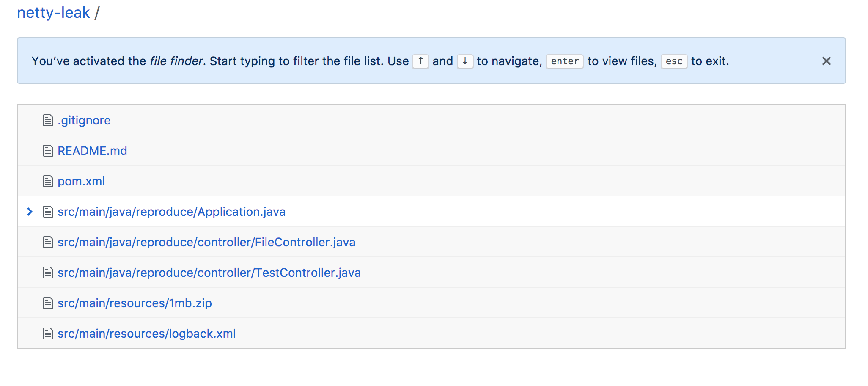Click the file icon beside pom.xml
Viewport: 868px width, 386px height.
point(47,181)
